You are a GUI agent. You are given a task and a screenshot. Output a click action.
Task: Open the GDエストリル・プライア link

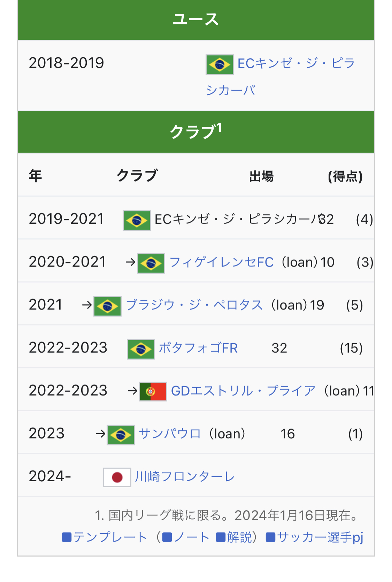243,391
